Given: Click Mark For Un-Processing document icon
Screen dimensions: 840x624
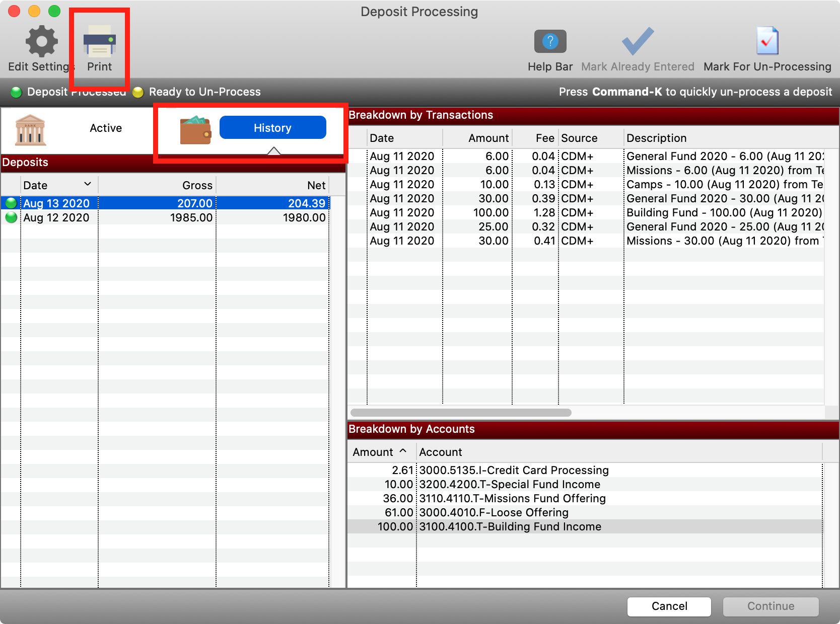Looking at the screenshot, I should coord(767,42).
